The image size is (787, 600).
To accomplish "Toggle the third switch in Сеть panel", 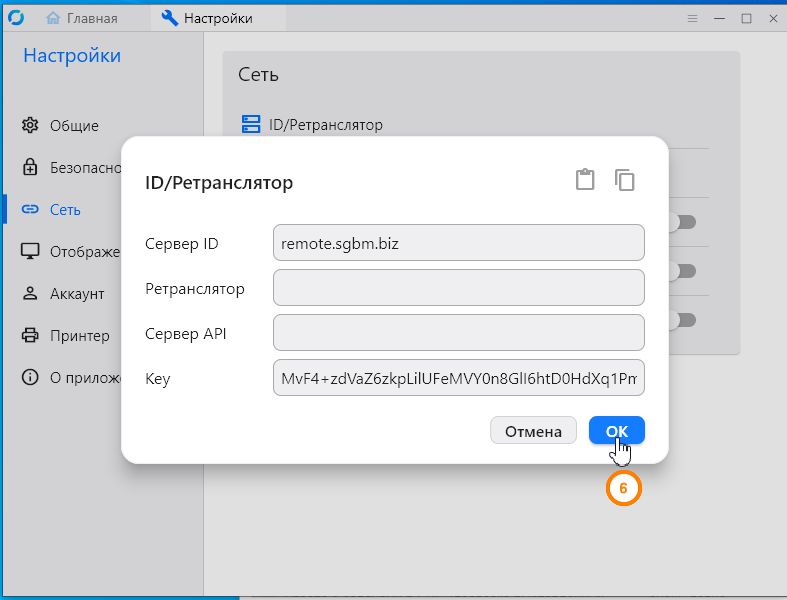I will click(x=683, y=320).
